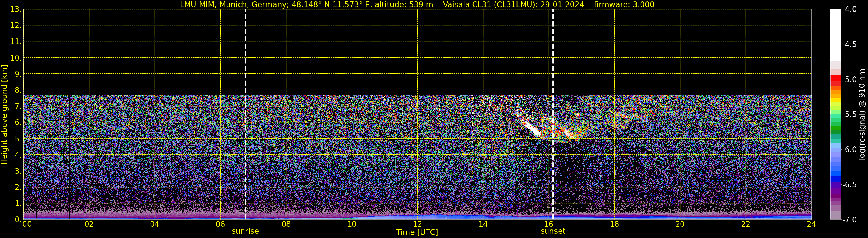Select the red band of the colorbar
Viewport: 868px width, 238px height.
pyautogui.click(x=835, y=80)
